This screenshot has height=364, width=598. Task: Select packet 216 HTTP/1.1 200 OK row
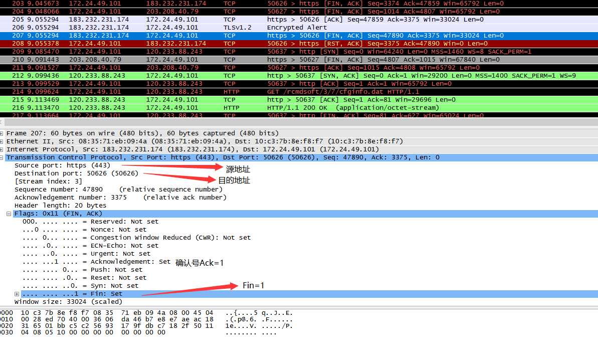pyautogui.click(x=299, y=108)
